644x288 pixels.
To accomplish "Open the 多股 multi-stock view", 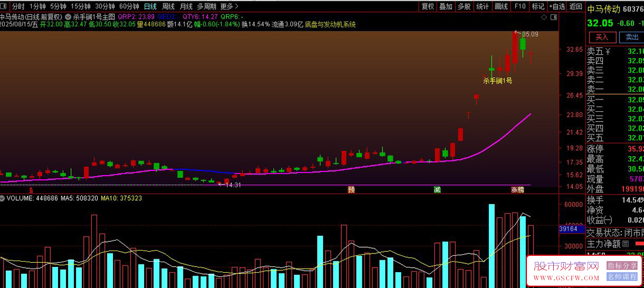I will (464, 6).
